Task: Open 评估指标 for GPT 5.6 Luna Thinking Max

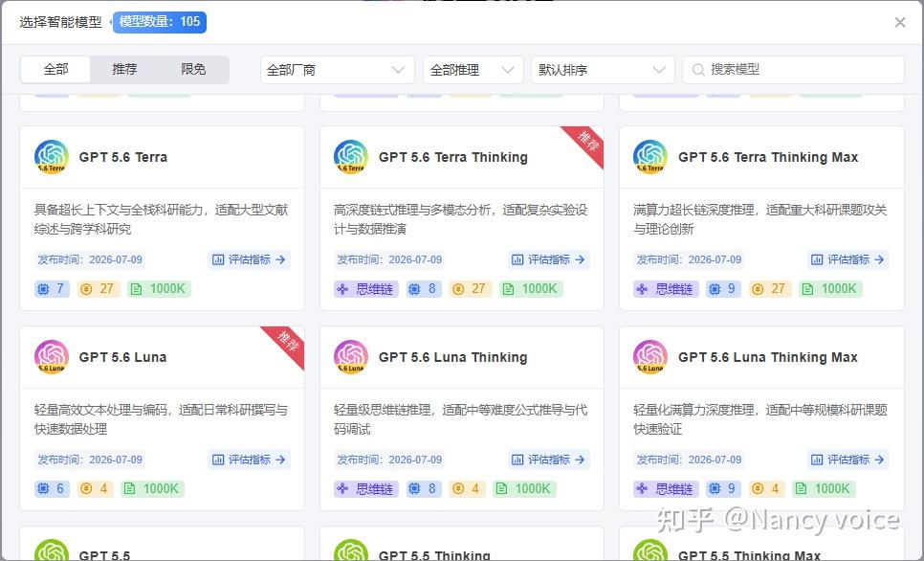Action: click(848, 460)
